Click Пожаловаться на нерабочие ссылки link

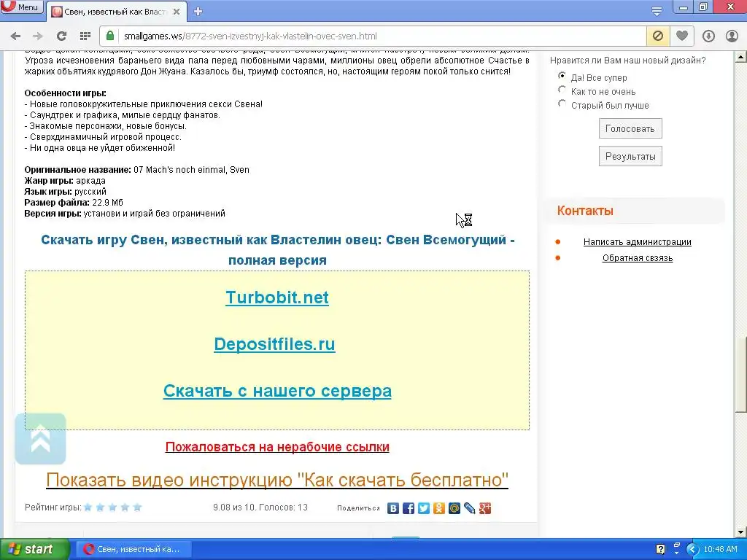tap(277, 447)
